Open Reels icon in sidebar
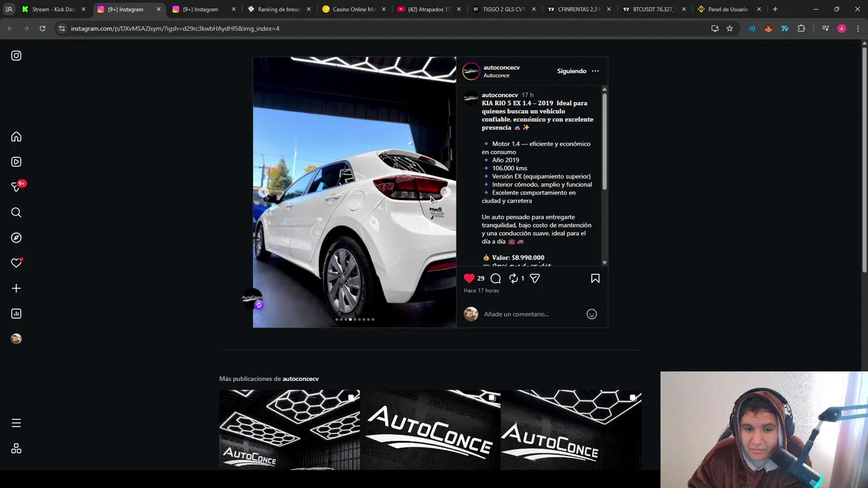The image size is (868, 488). click(16, 162)
